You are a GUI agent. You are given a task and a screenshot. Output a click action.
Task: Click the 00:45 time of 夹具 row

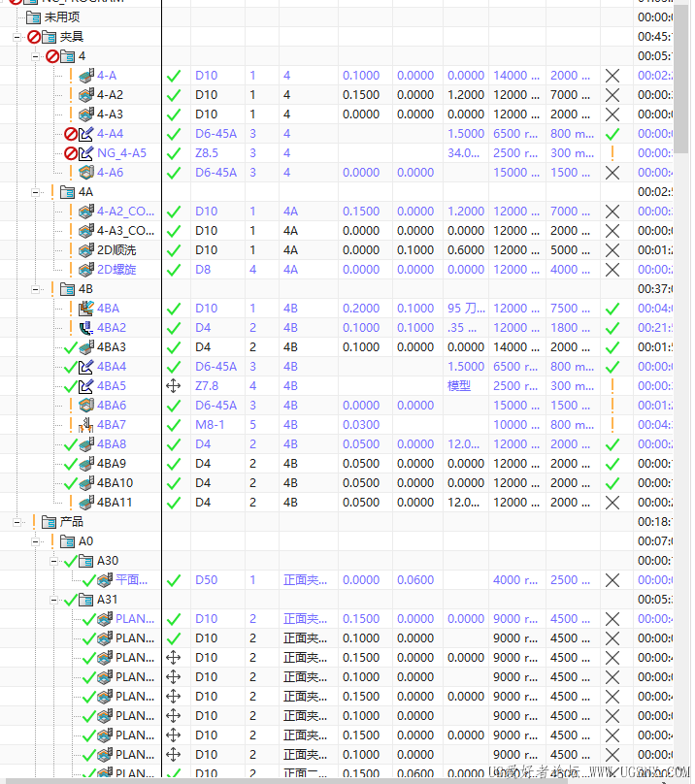tap(655, 37)
